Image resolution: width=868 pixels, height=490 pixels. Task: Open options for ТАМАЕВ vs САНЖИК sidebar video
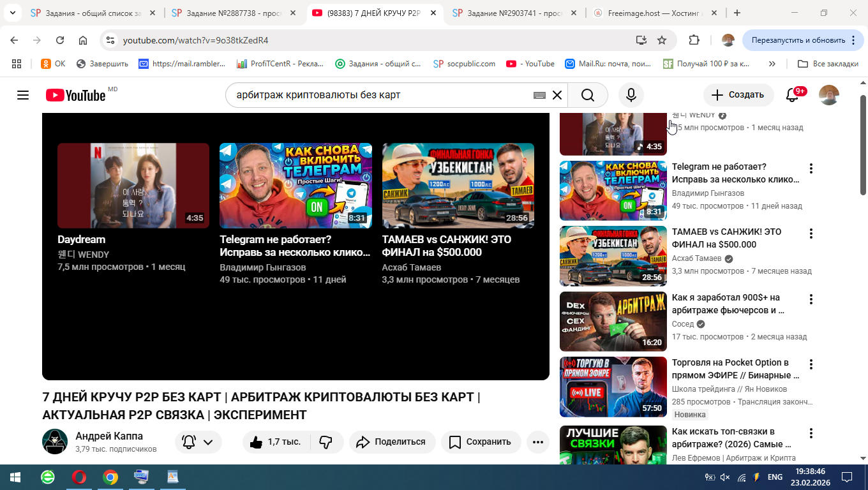pos(811,234)
